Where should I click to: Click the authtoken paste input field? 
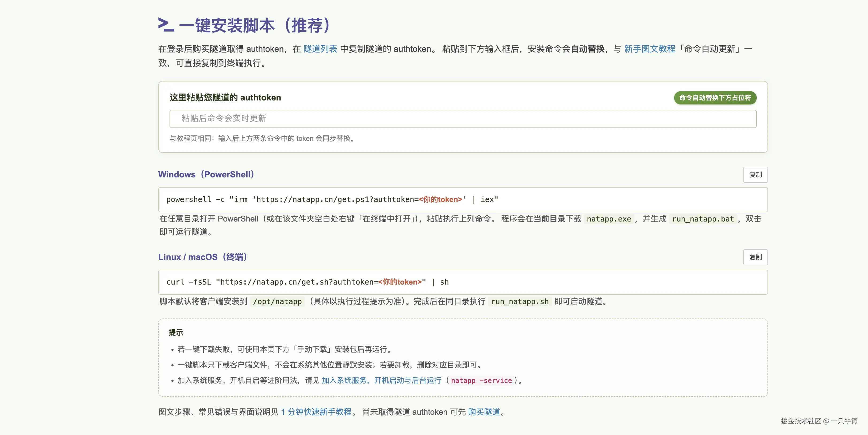pos(463,119)
